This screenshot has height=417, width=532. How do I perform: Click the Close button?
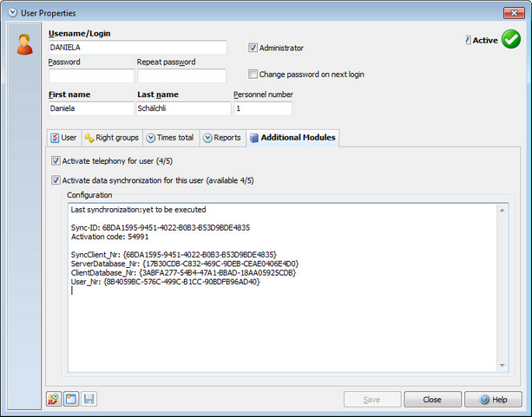pos(432,400)
